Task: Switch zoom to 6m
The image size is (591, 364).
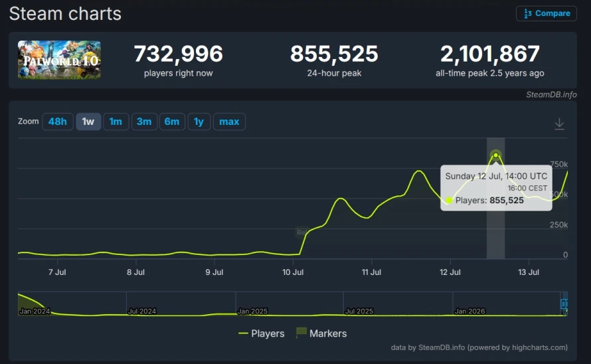Action: click(x=172, y=122)
